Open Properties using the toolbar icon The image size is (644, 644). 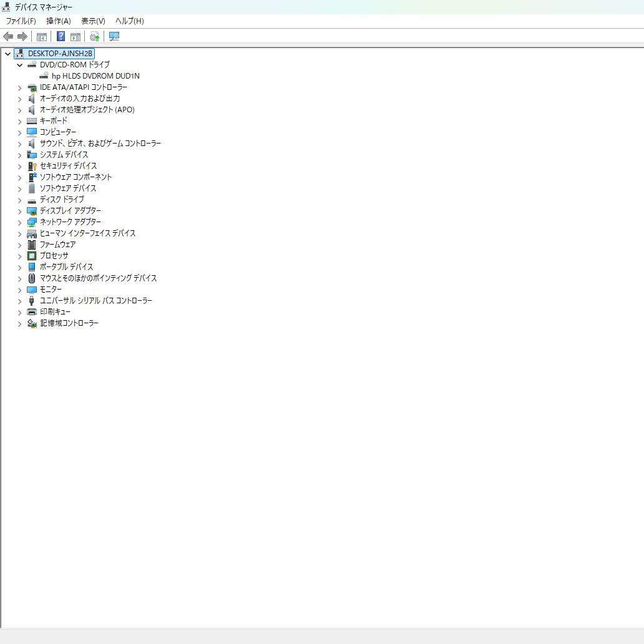(x=76, y=36)
